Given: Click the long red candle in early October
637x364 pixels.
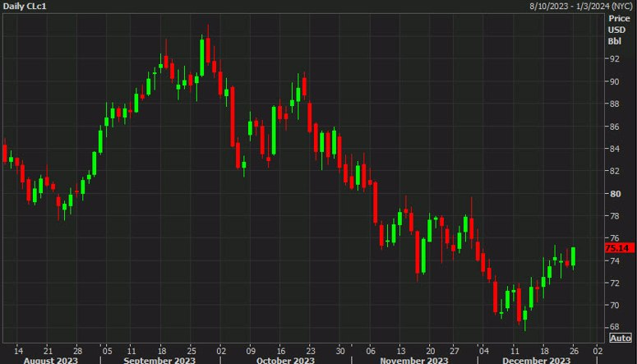Looking at the screenshot, I should point(233,116).
